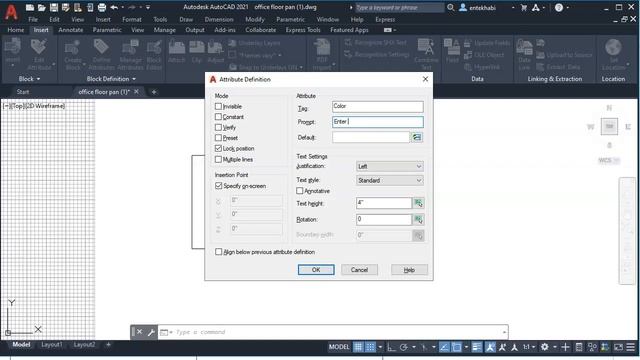Enable the Multiple lines checkbox
This screenshot has height=360, width=640.
pos(218,159)
